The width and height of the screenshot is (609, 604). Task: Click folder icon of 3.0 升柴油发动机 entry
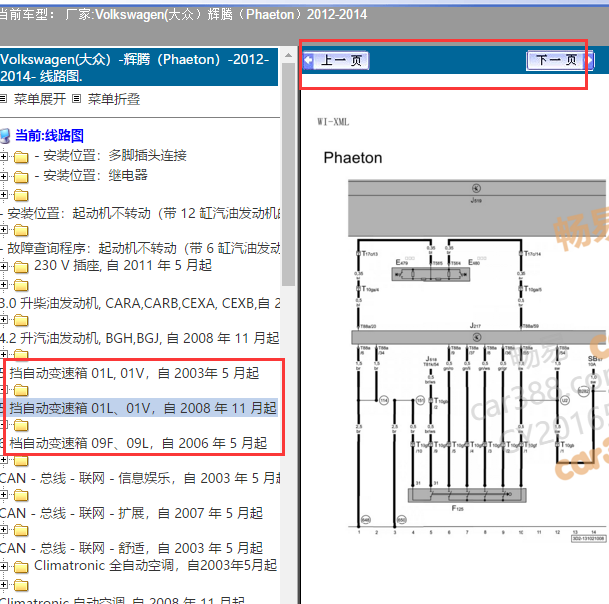pyautogui.click(x=21, y=285)
